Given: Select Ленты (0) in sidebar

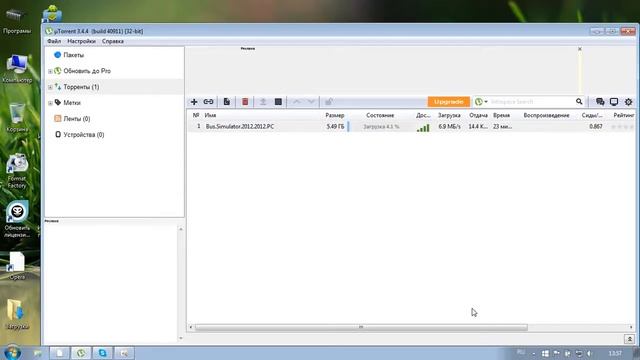Looking at the screenshot, I should tap(76, 118).
